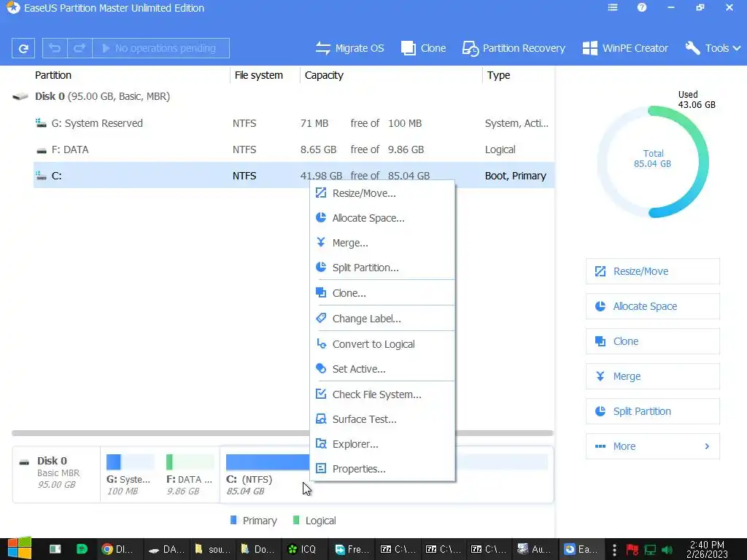Open Migrate OS wizard
The image size is (747, 560).
349,48
